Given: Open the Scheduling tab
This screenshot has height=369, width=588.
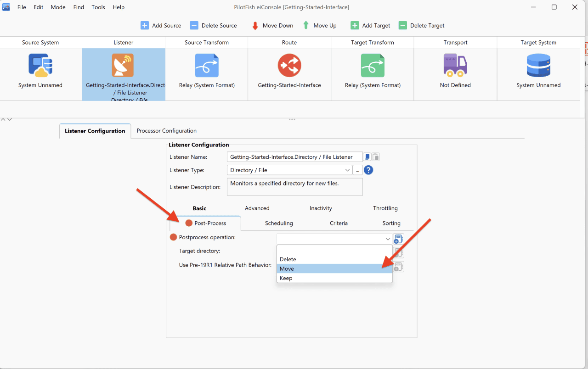Looking at the screenshot, I should pyautogui.click(x=279, y=223).
